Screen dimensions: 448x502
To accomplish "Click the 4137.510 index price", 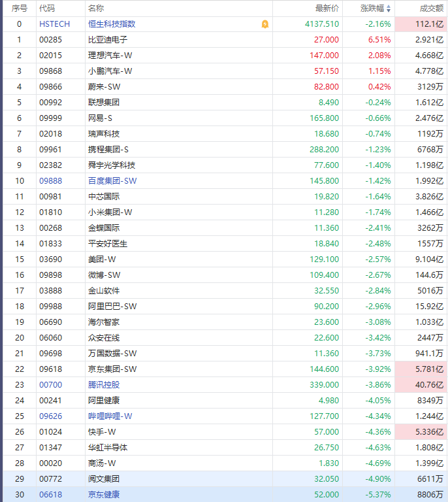I will pos(322,24).
